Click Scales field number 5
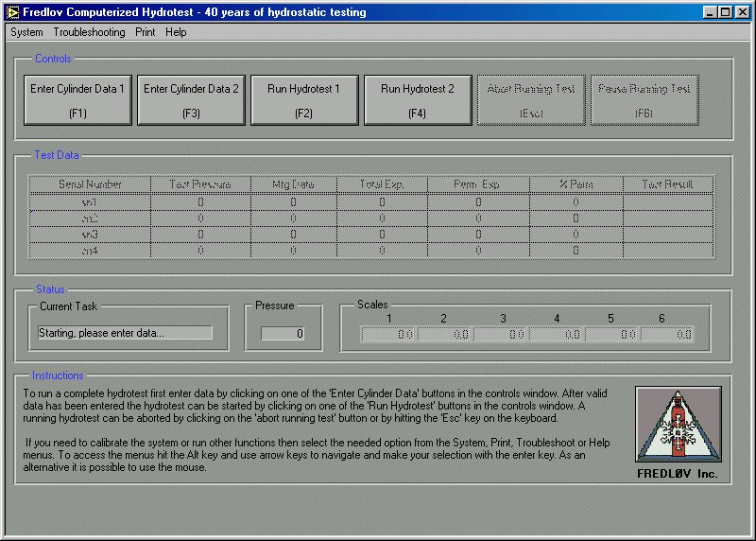 (611, 335)
